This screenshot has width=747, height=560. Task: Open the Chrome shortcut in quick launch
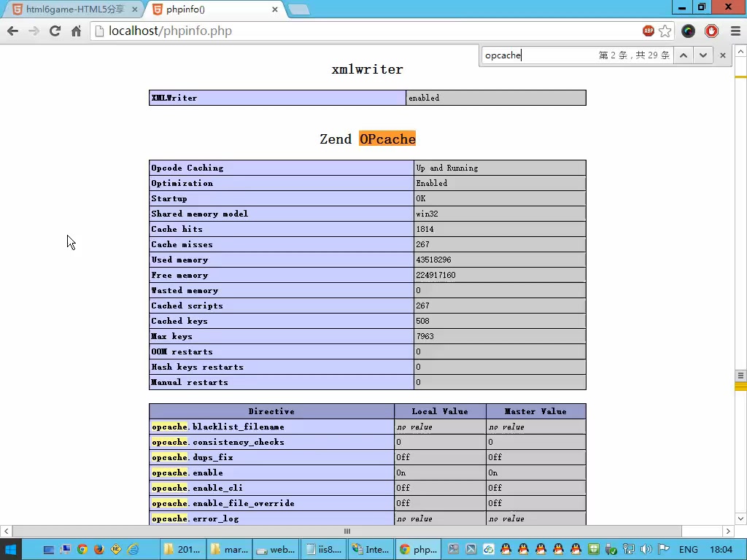tap(82, 550)
